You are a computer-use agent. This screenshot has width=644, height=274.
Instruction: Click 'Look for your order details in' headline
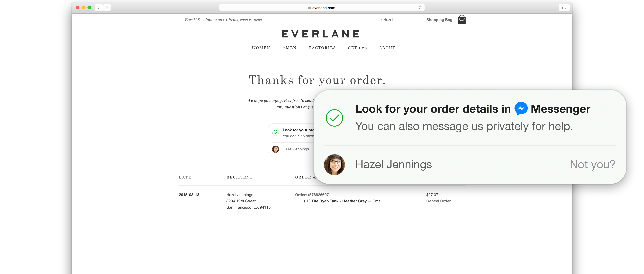pyautogui.click(x=433, y=109)
